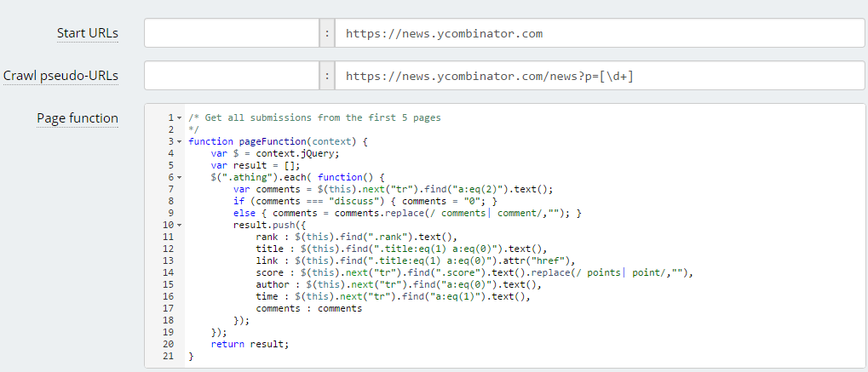Open the Start URLs help label
868x372 pixels.
pyautogui.click(x=88, y=33)
